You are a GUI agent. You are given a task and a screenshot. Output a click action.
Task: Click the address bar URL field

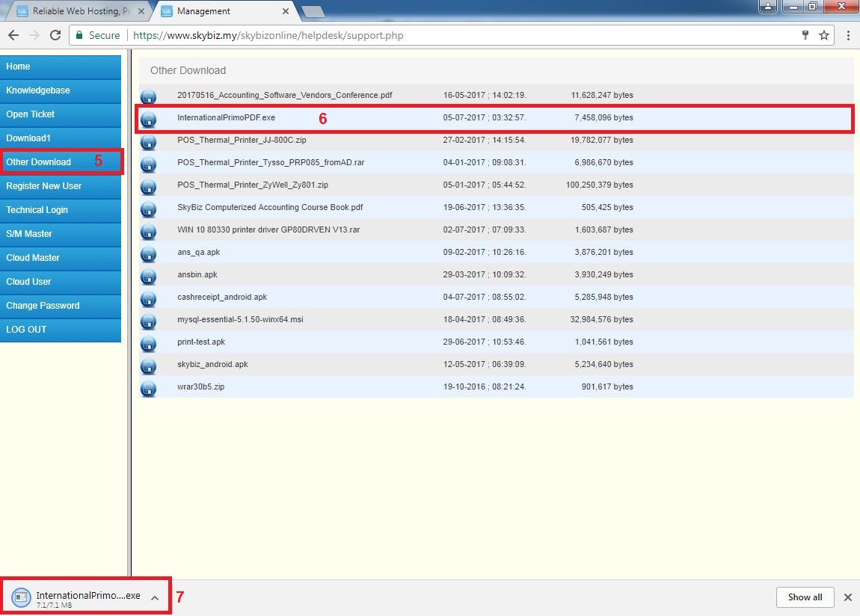(449, 35)
